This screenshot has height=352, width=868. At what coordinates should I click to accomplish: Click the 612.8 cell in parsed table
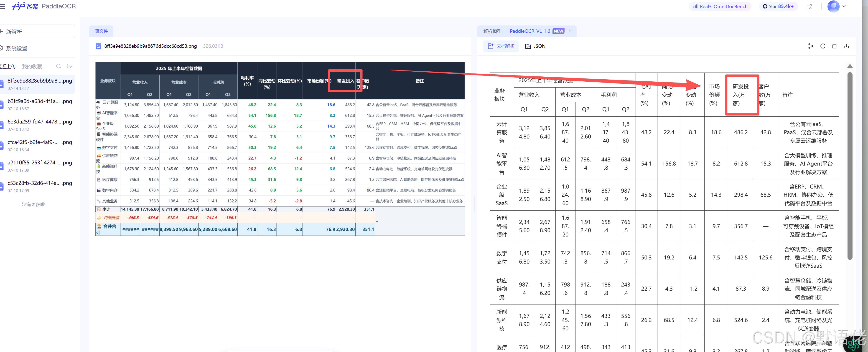[x=741, y=163]
